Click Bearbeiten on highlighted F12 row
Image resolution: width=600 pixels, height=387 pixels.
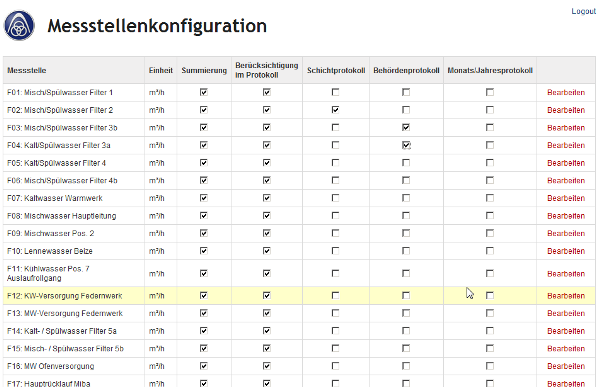(566, 296)
